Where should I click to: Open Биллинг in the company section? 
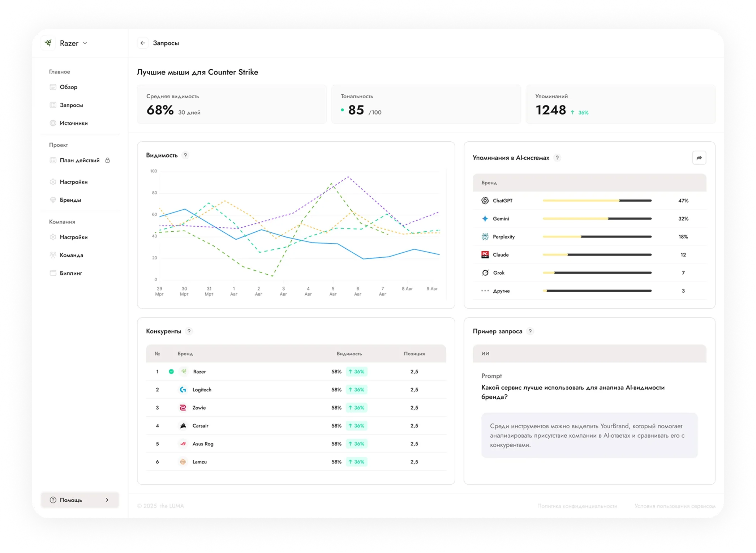[x=70, y=273]
